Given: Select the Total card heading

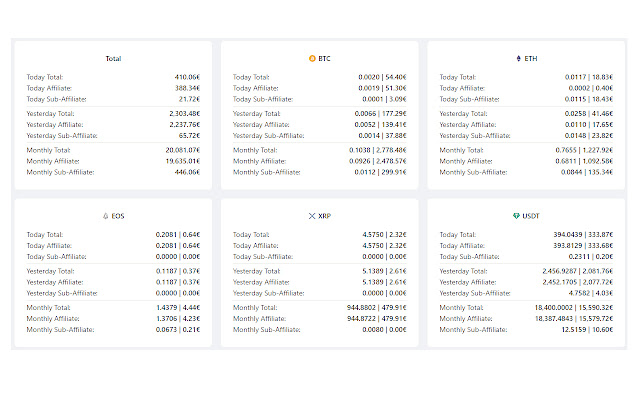Looking at the screenshot, I should point(113,58).
